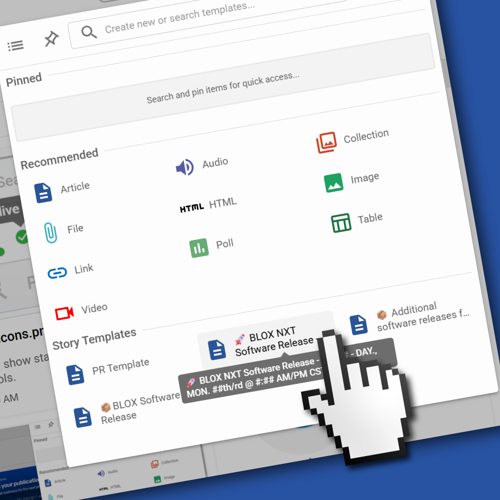Click the magnifier search icon

coord(89,33)
